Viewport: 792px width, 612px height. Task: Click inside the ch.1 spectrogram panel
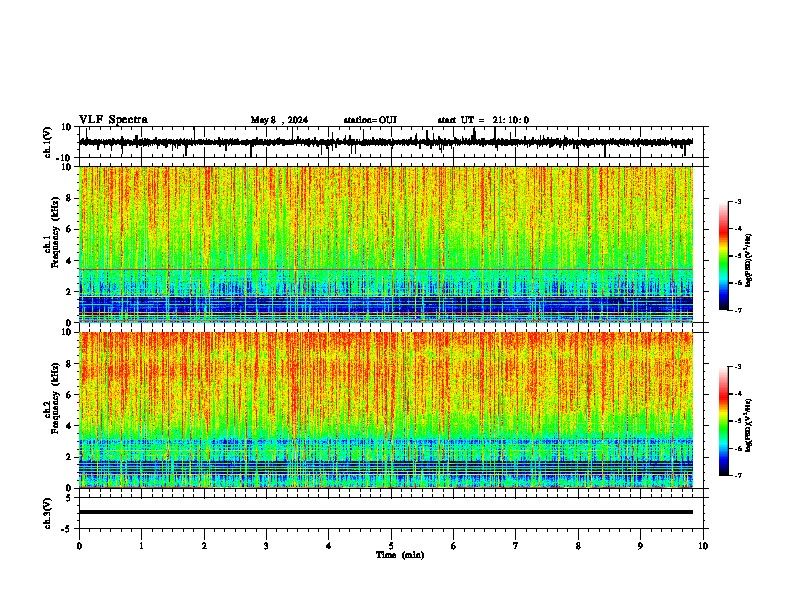[386, 244]
